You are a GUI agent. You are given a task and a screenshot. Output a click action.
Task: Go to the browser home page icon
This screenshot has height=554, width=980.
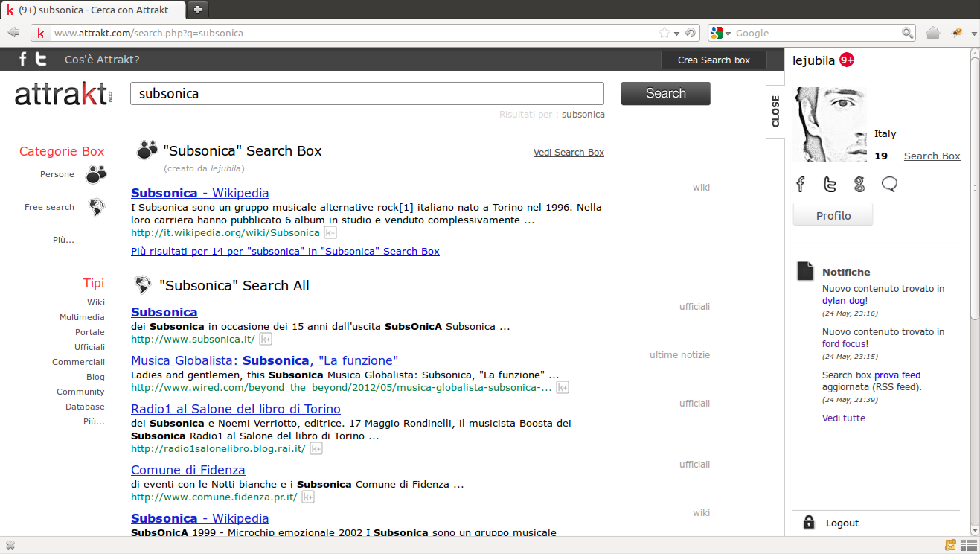[x=933, y=33]
